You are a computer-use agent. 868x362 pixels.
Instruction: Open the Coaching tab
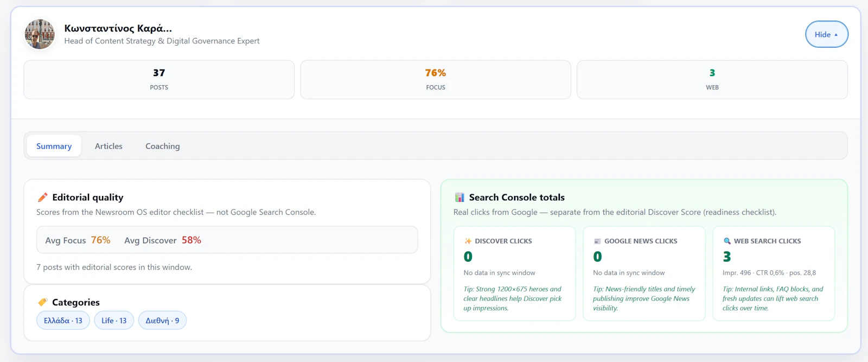[163, 146]
